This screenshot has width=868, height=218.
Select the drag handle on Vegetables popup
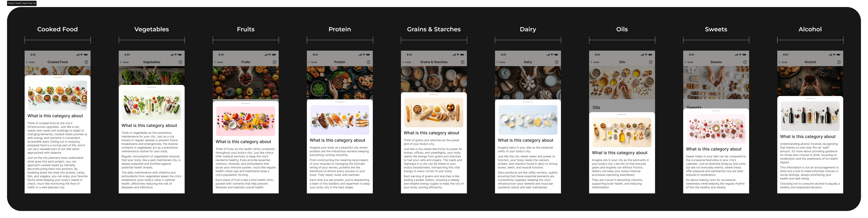tap(152, 87)
